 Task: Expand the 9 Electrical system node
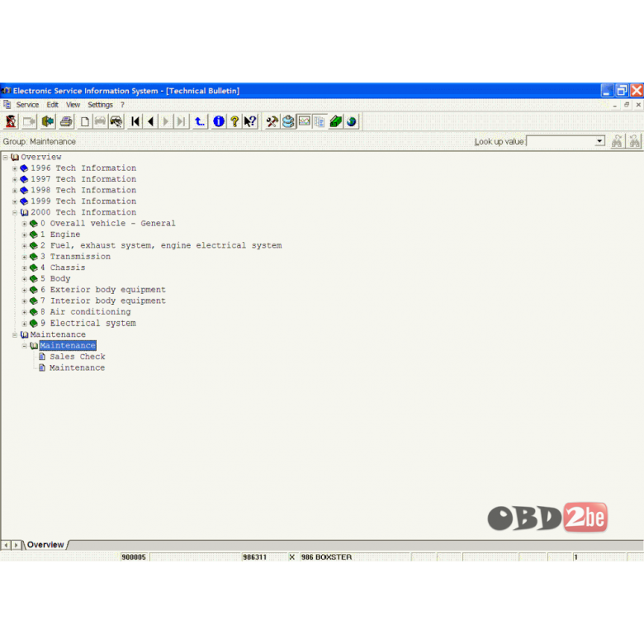point(24,324)
